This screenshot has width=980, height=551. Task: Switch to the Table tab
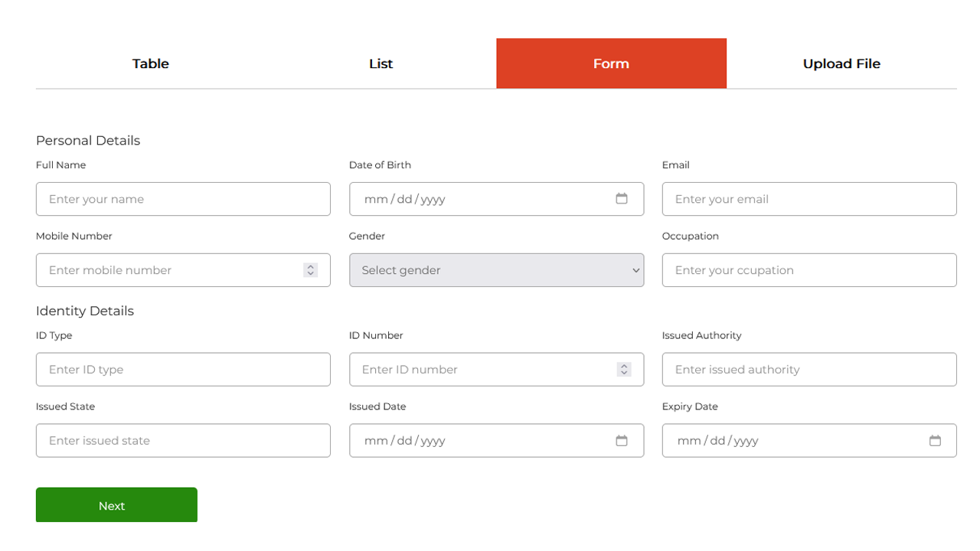click(151, 64)
